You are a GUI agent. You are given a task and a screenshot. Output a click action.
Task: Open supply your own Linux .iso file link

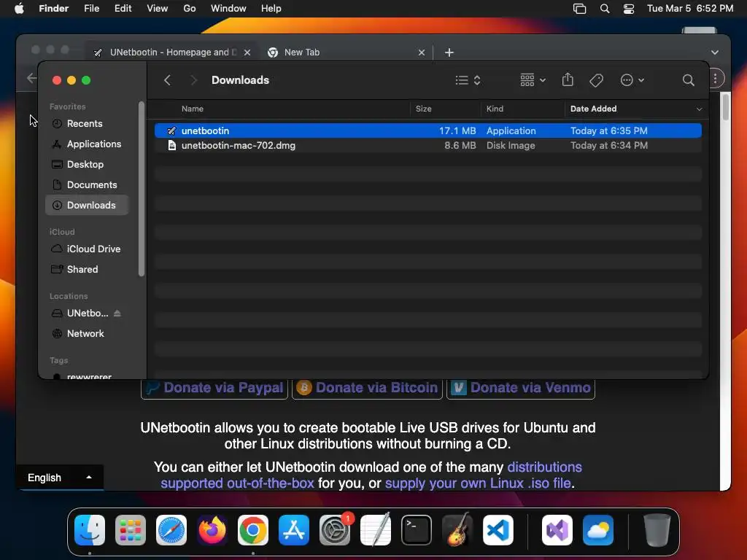click(478, 483)
